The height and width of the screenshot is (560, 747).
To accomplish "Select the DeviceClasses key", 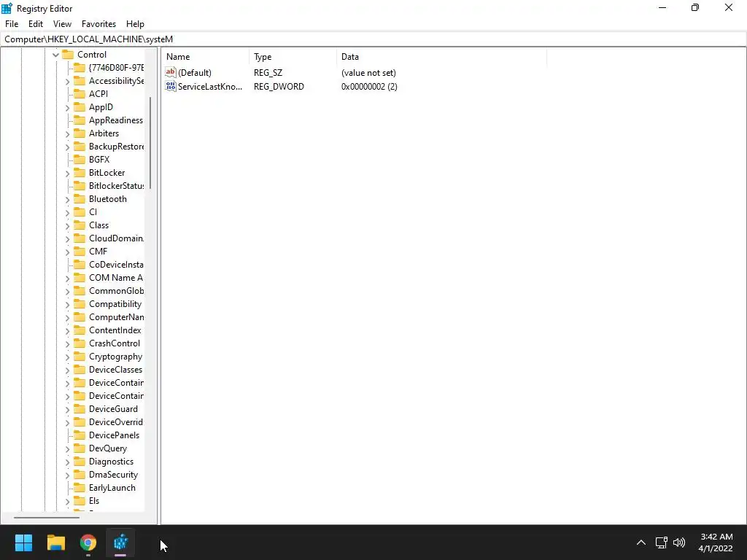I will [x=115, y=370].
